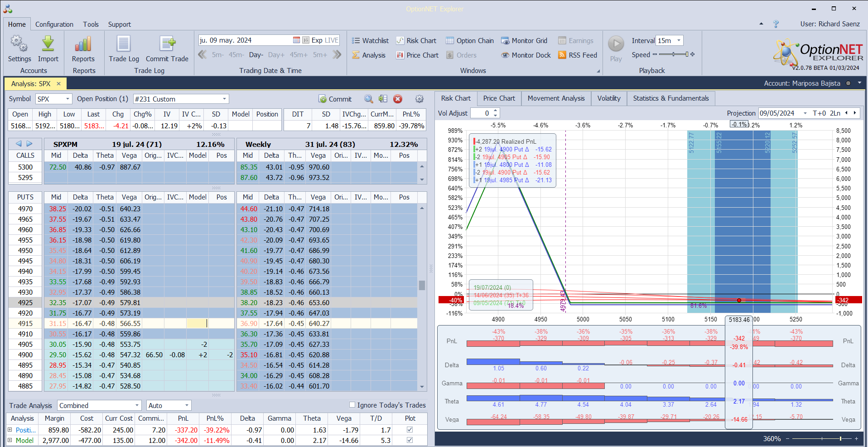
Task: Jump back with the double left chevron
Action: pos(203,55)
